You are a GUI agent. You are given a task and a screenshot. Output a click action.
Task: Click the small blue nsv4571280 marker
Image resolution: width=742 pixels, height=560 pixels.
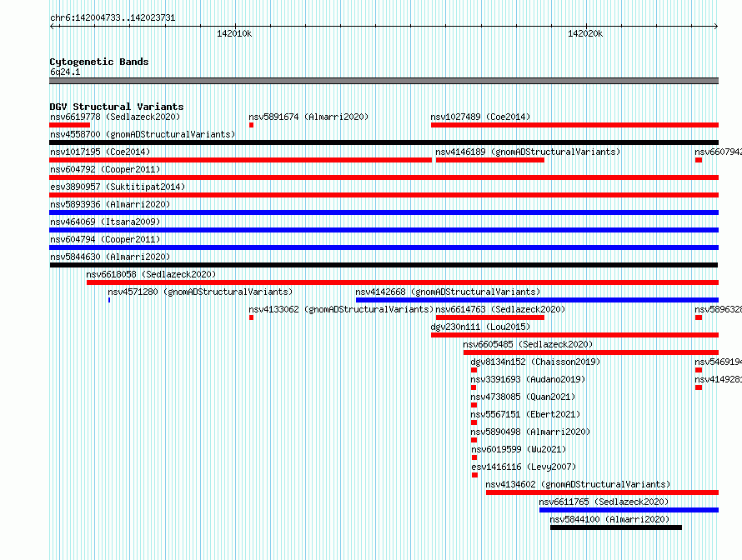pyautogui.click(x=109, y=300)
